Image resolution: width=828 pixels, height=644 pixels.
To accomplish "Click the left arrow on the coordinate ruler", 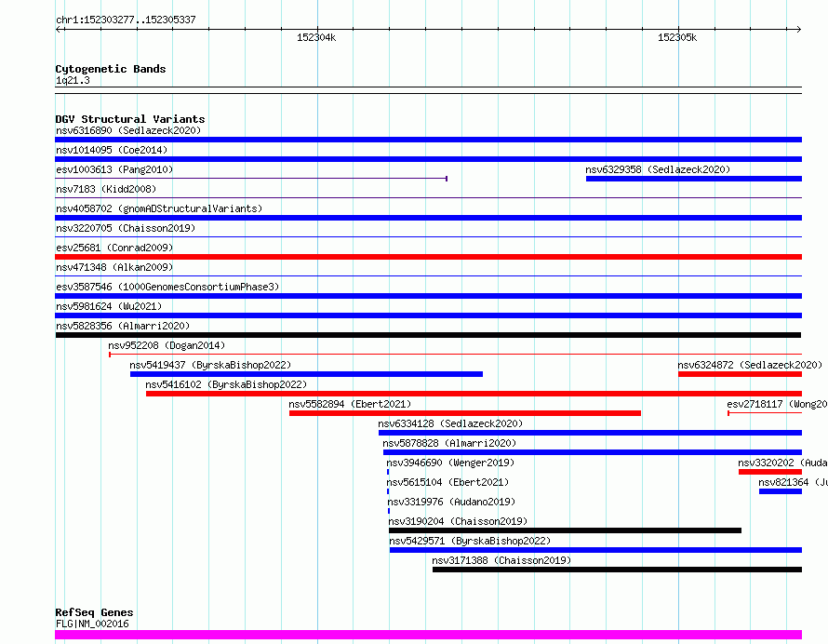I will (x=58, y=30).
